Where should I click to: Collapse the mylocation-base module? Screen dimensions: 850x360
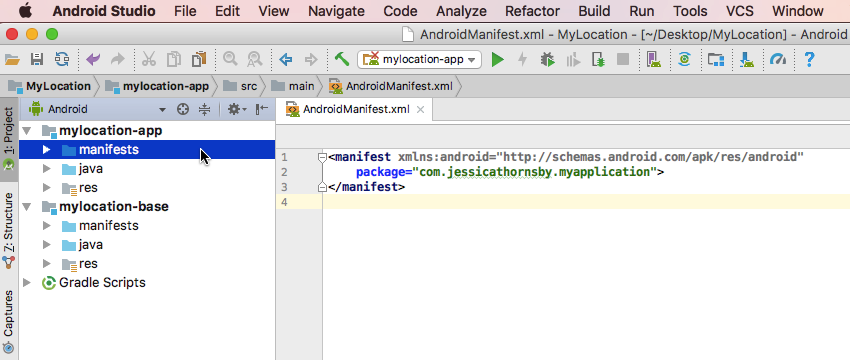coord(27,207)
